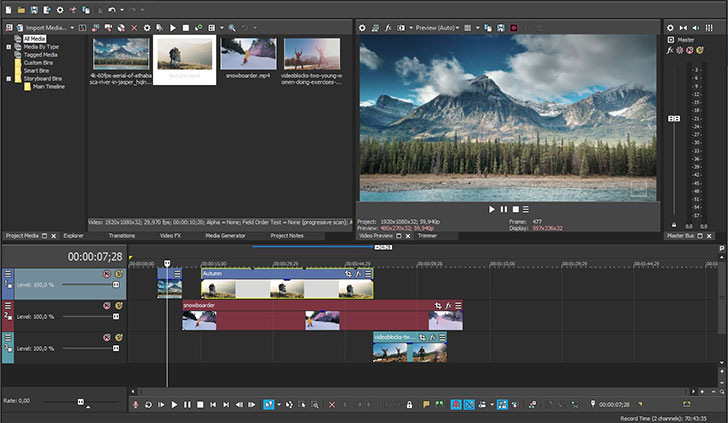
Task: Mute video track 3
Action: tap(106, 338)
